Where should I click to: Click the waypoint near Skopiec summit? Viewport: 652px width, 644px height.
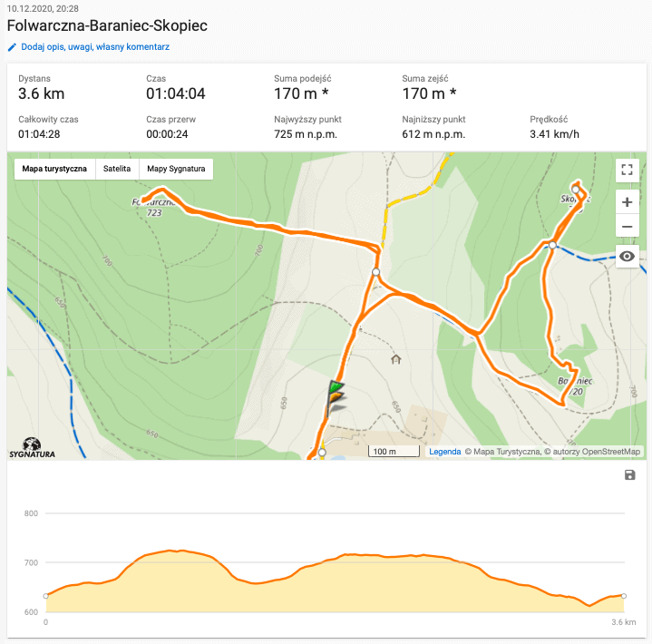tap(576, 190)
